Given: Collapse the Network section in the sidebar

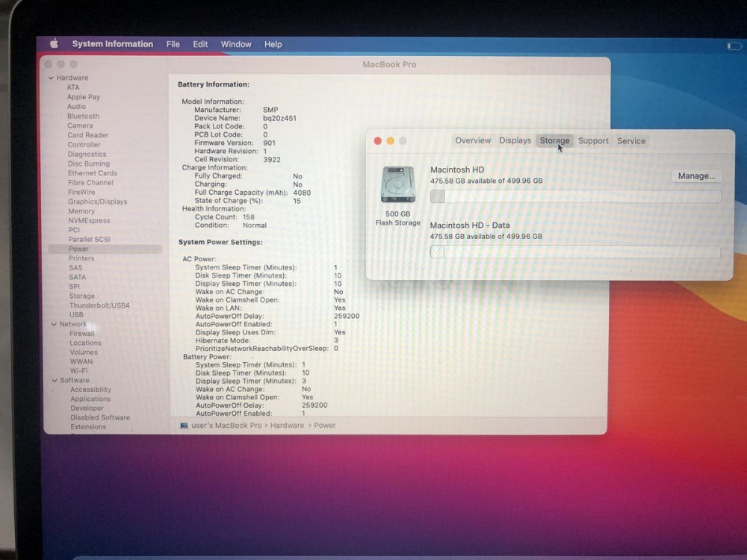Looking at the screenshot, I should (53, 324).
